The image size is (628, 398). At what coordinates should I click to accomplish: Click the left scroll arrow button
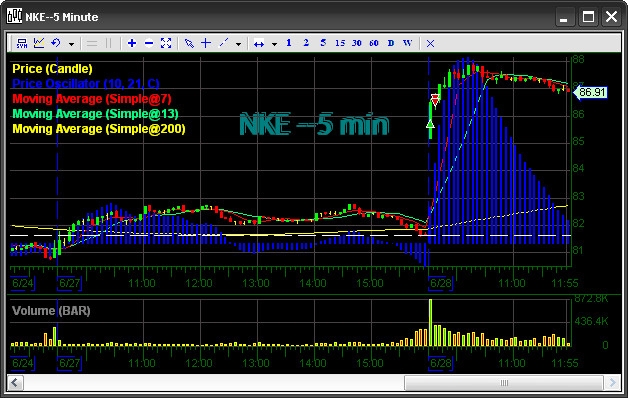tap(15, 383)
